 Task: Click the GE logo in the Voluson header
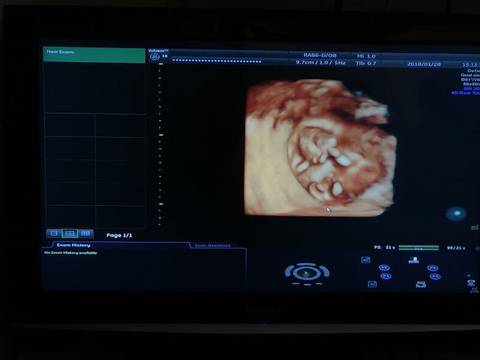point(154,57)
